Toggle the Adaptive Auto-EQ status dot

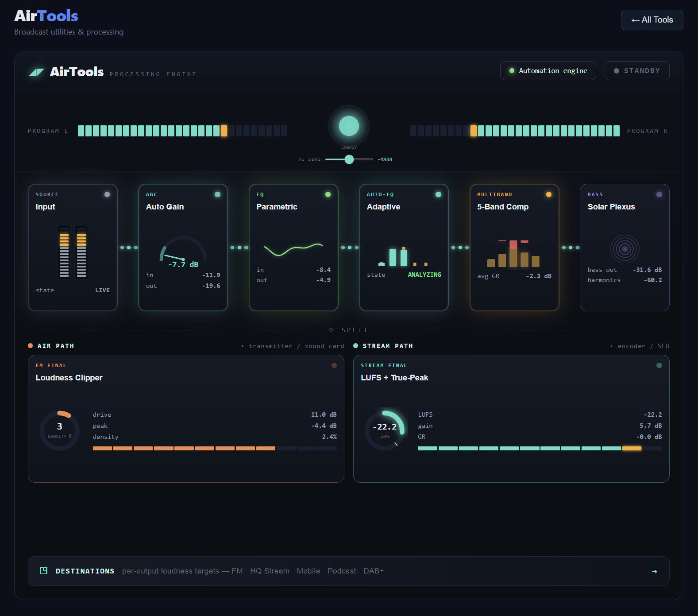[438, 194]
